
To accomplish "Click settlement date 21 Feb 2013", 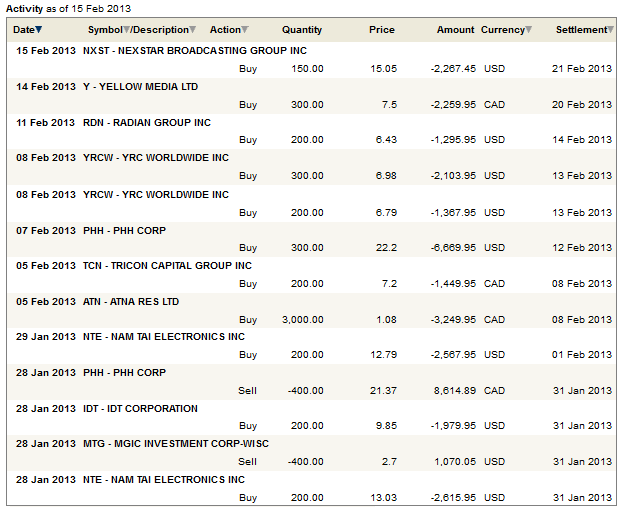I will (581, 68).
